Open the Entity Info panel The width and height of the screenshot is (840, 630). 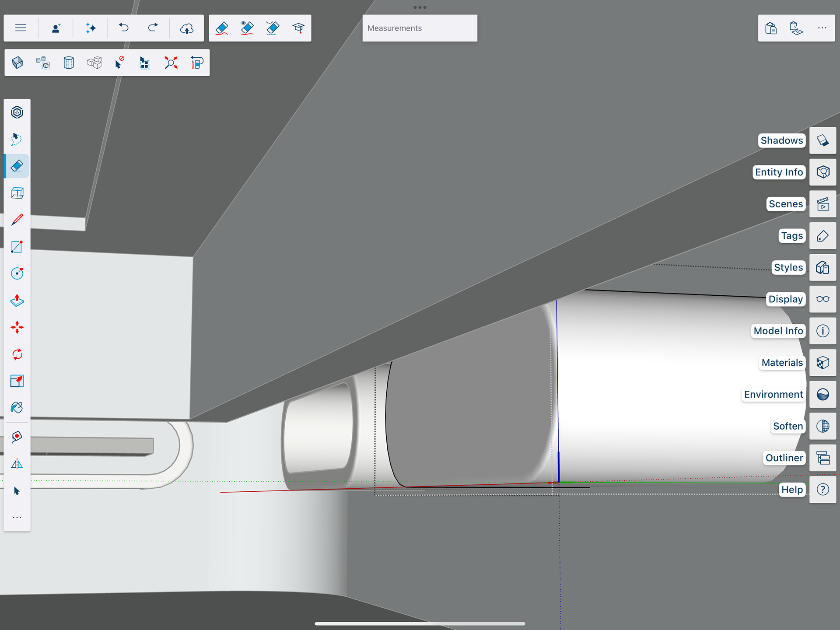[822, 172]
